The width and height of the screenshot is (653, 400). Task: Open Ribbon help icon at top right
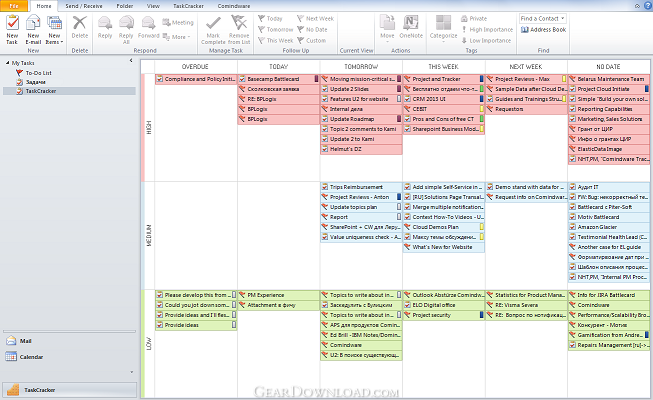click(646, 6)
